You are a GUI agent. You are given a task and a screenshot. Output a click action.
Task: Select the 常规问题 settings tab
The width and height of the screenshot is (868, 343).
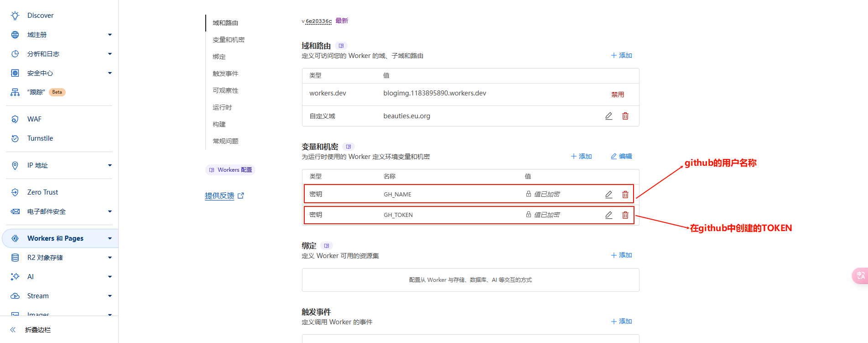225,141
